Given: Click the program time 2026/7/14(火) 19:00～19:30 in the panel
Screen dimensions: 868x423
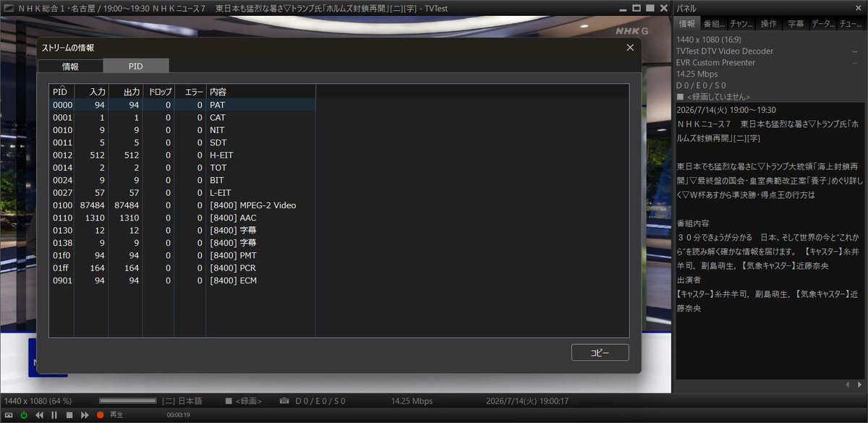Looking at the screenshot, I should [726, 110].
